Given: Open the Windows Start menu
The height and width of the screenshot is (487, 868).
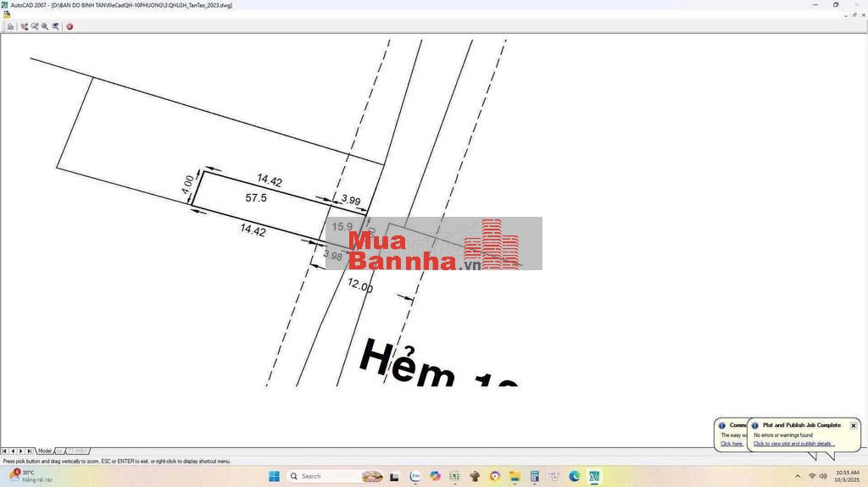Looking at the screenshot, I should click(275, 476).
